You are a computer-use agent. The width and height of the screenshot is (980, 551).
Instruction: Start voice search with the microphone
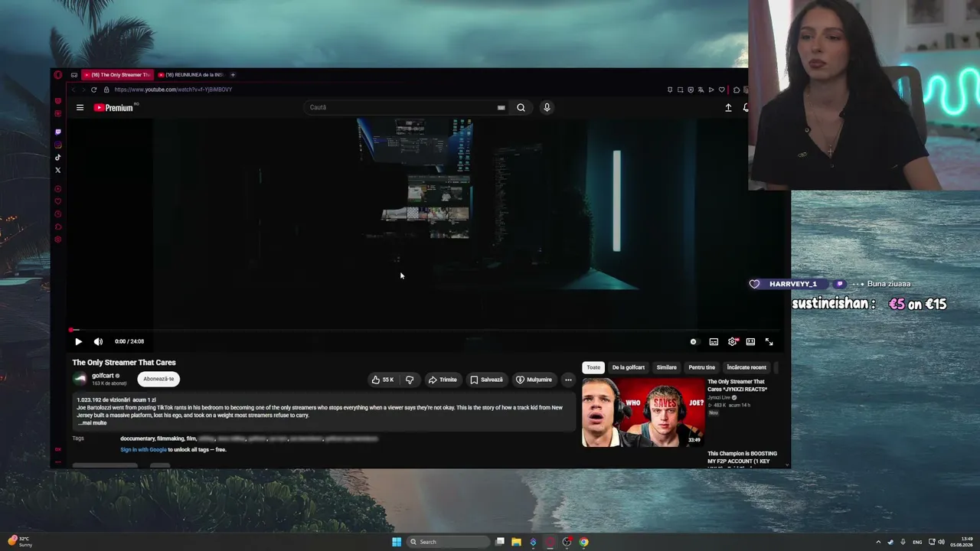[547, 108]
